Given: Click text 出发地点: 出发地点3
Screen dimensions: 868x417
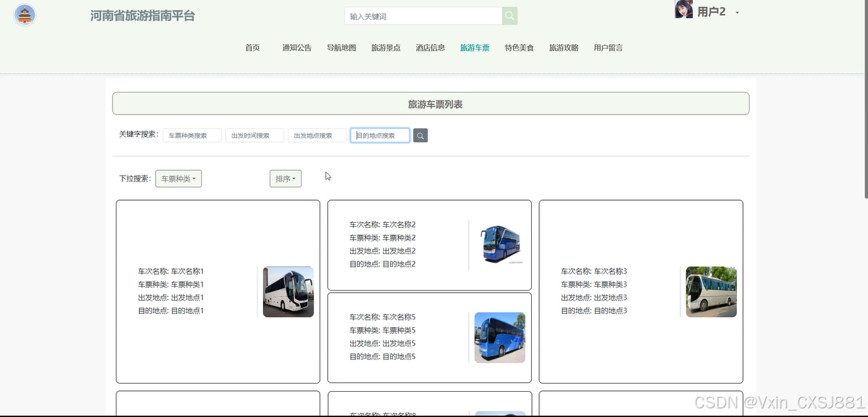Looking at the screenshot, I should [x=594, y=298].
